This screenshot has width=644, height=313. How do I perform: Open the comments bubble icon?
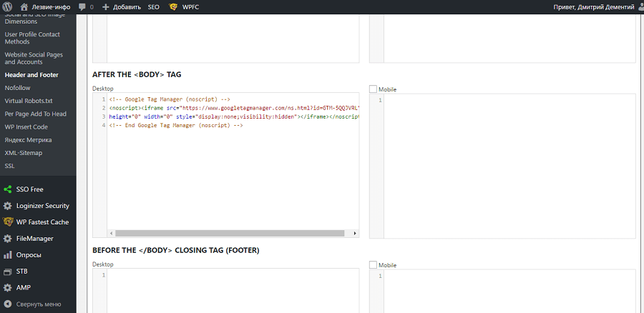click(x=82, y=6)
